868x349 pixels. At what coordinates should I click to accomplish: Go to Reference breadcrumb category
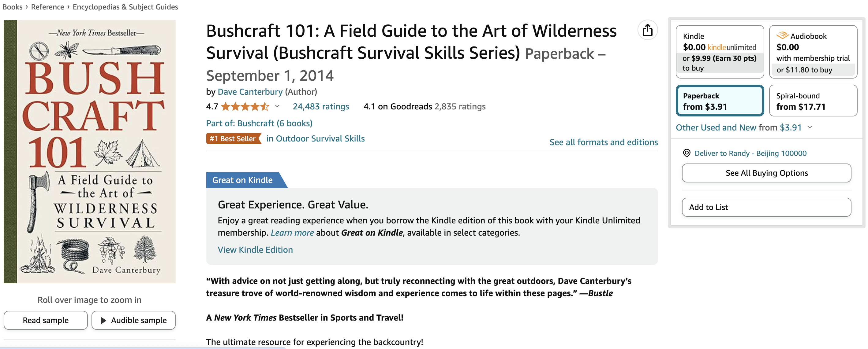tap(47, 7)
